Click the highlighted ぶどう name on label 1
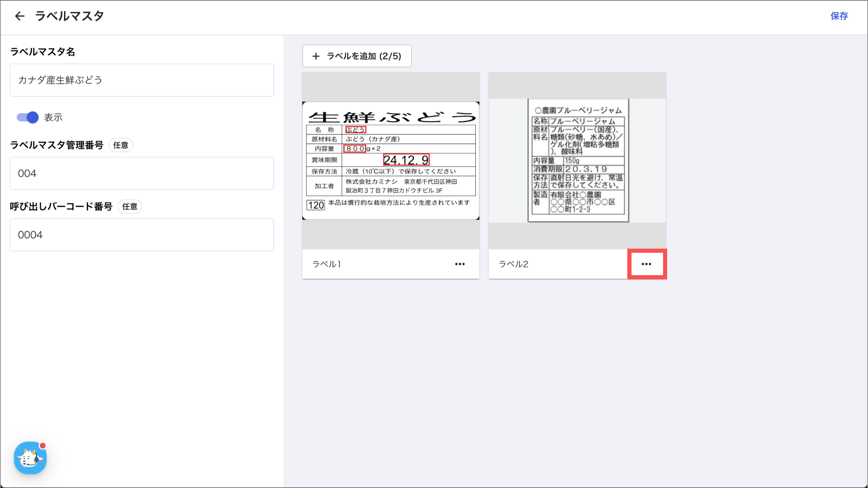Screen dimensions: 868x488 point(355,130)
